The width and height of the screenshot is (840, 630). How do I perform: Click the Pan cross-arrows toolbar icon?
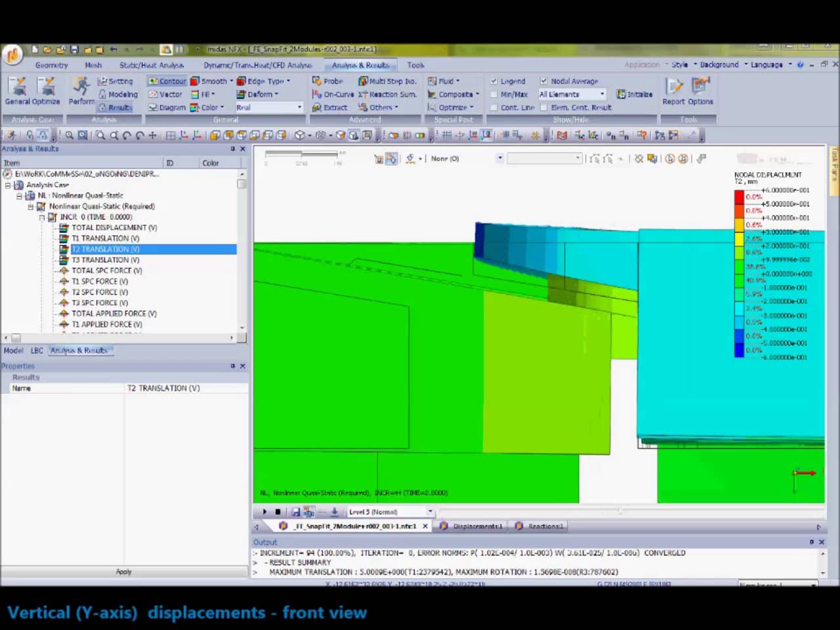pyautogui.click(x=153, y=136)
